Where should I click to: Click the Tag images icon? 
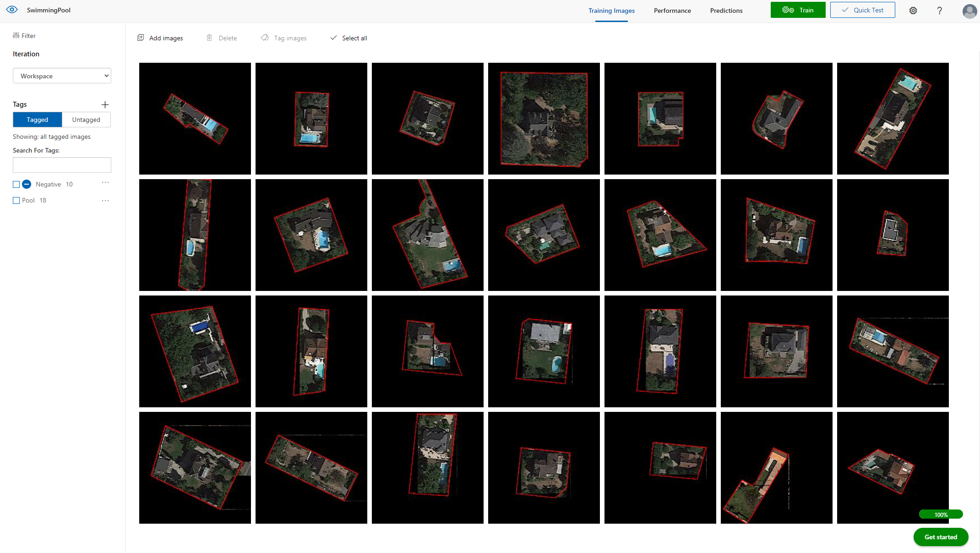click(265, 38)
